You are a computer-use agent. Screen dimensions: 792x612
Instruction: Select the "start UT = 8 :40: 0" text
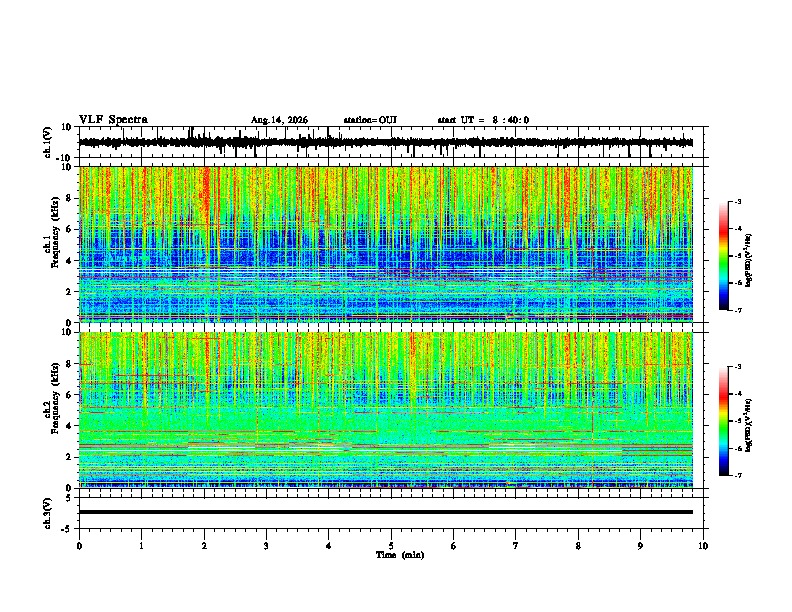483,120
